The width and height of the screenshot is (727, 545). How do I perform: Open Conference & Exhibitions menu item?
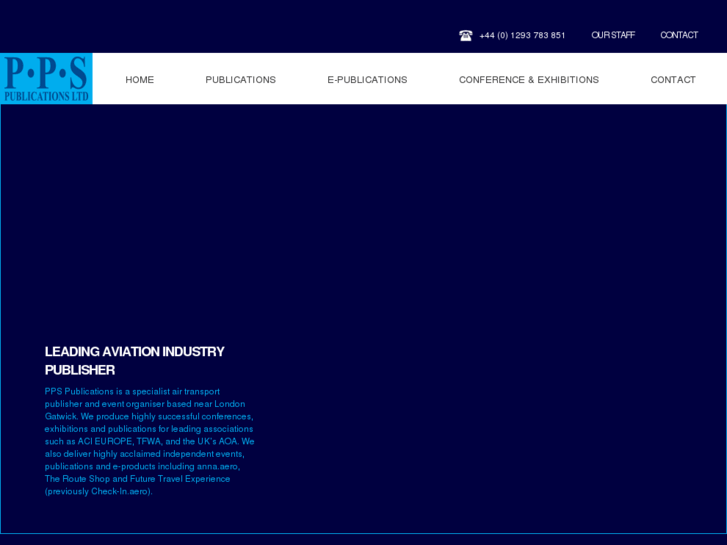point(529,80)
